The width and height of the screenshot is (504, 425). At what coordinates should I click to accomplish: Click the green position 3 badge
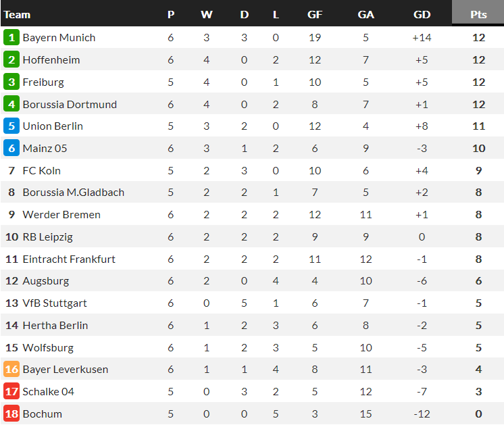pos(11,82)
